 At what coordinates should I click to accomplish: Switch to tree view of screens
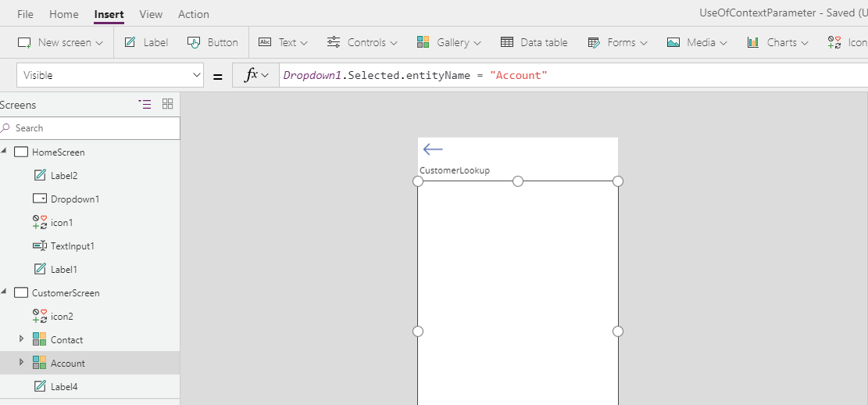pos(145,104)
